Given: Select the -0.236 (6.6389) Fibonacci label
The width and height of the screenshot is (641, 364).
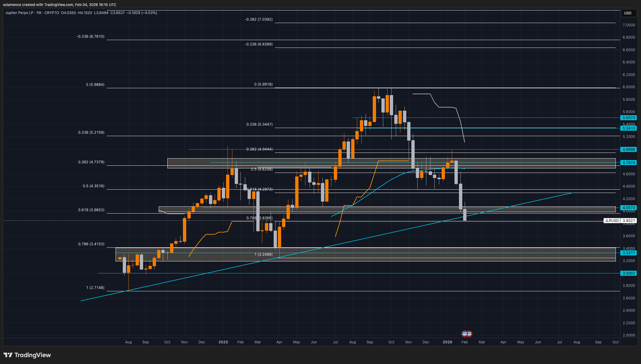Looking at the screenshot, I should (259, 44).
